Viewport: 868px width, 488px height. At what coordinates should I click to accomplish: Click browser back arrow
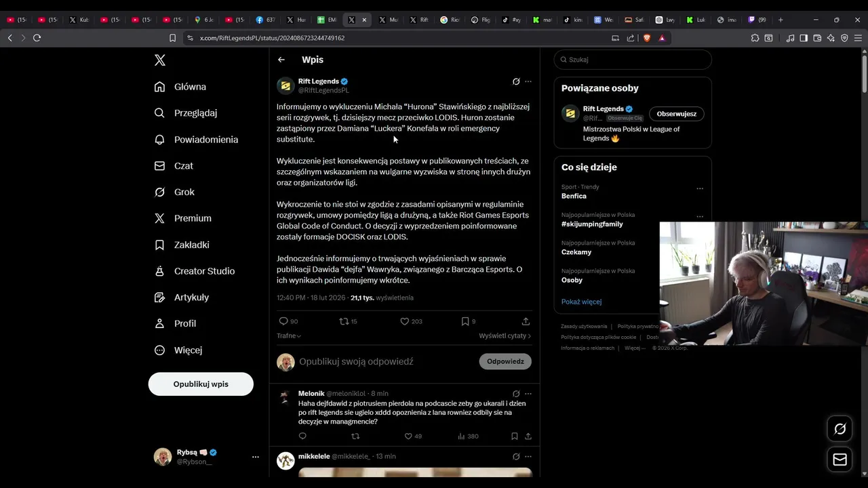click(10, 38)
